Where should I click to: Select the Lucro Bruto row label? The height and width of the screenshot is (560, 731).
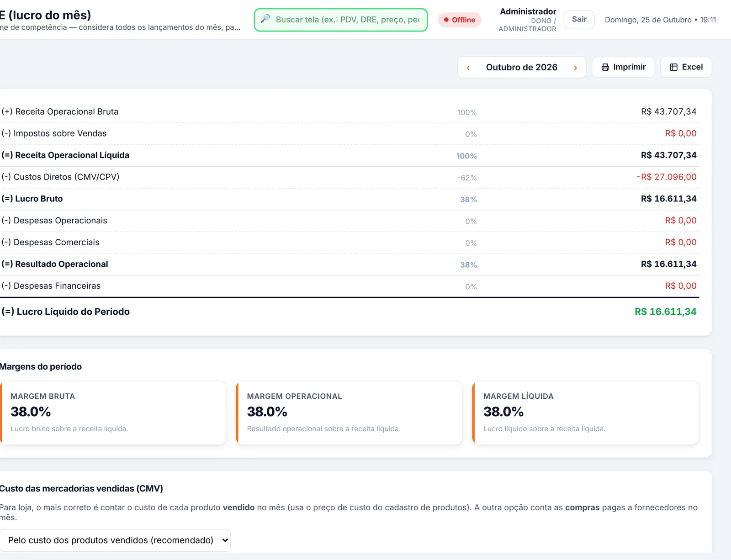(32, 199)
